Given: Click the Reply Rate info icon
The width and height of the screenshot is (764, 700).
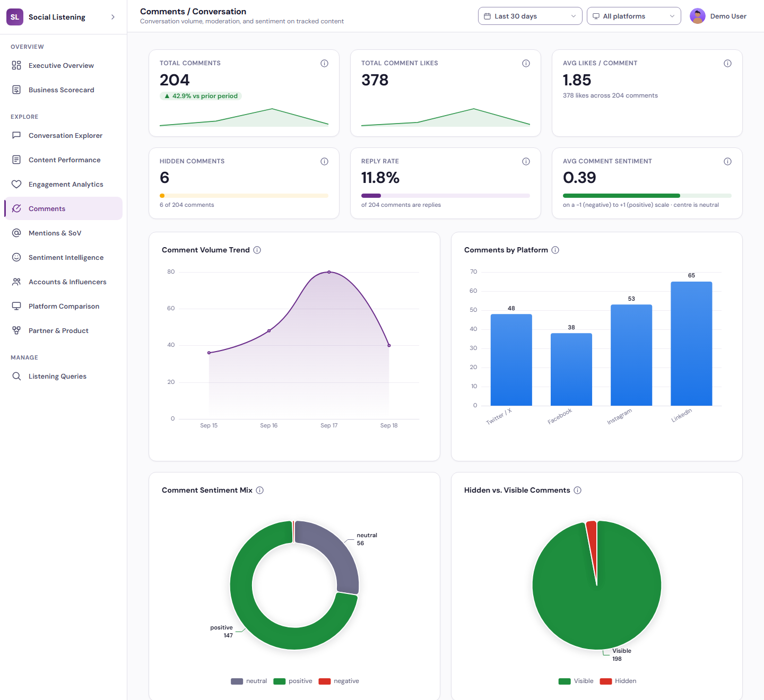Looking at the screenshot, I should [526, 161].
